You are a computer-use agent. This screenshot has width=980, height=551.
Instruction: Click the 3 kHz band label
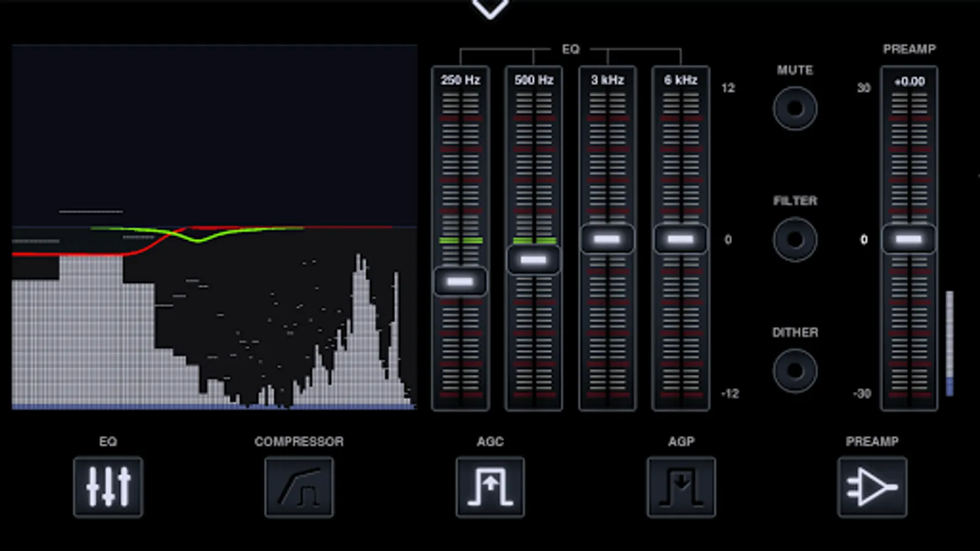click(x=607, y=80)
